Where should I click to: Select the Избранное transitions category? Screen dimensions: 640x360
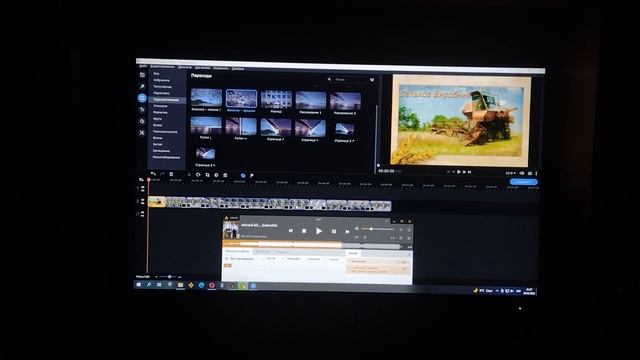(162, 80)
